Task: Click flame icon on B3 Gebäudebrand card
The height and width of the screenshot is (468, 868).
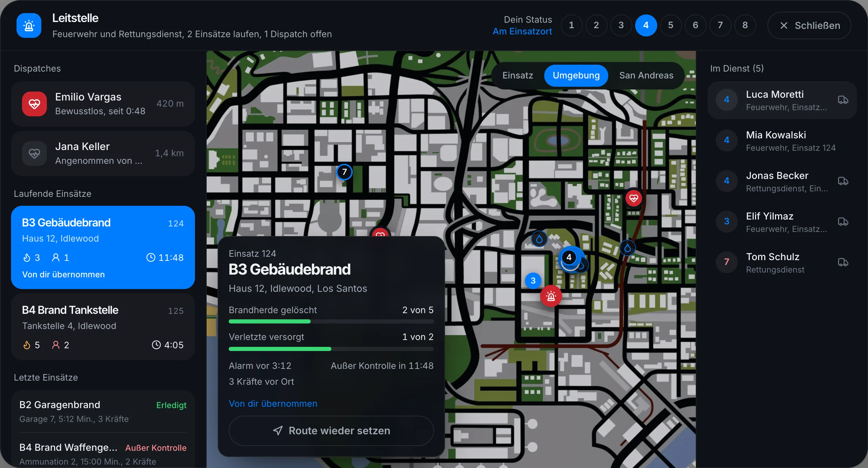Action: [27, 258]
